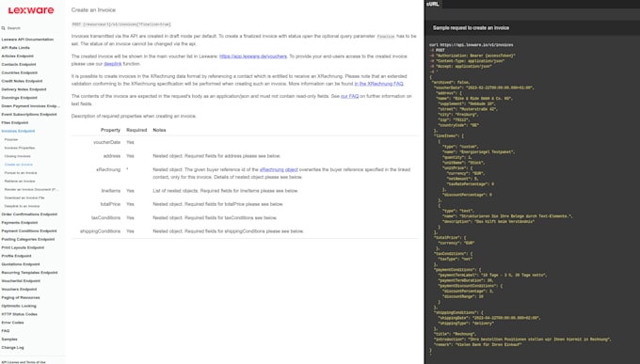Open Change Log in sidebar

click(x=12, y=348)
